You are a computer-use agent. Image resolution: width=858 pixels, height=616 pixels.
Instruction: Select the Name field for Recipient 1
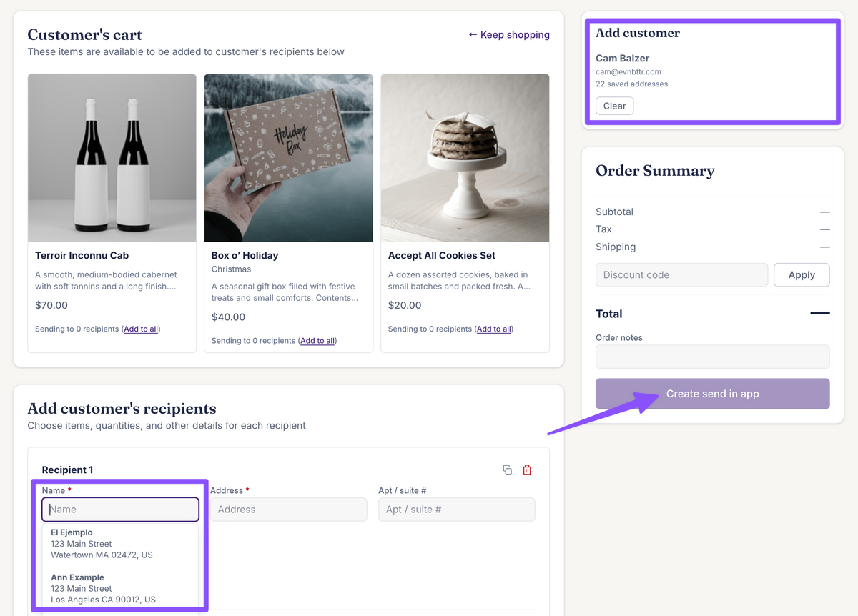click(x=120, y=510)
